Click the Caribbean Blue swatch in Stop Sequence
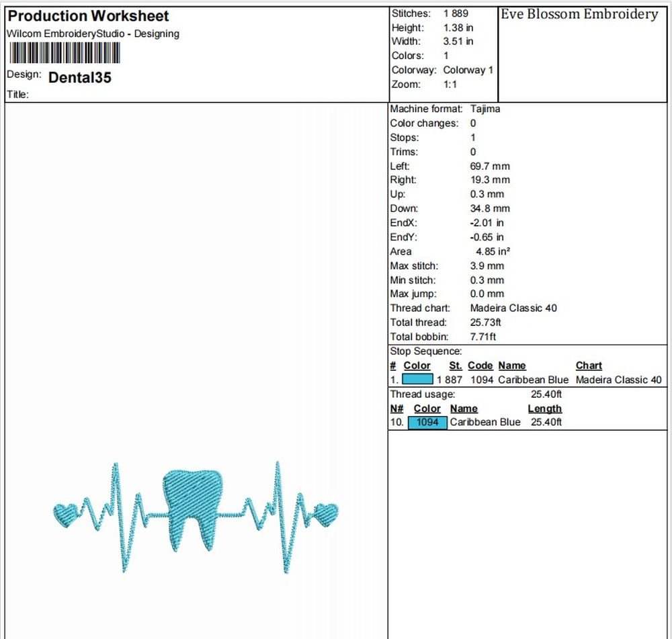672x639 pixels. [x=417, y=379]
